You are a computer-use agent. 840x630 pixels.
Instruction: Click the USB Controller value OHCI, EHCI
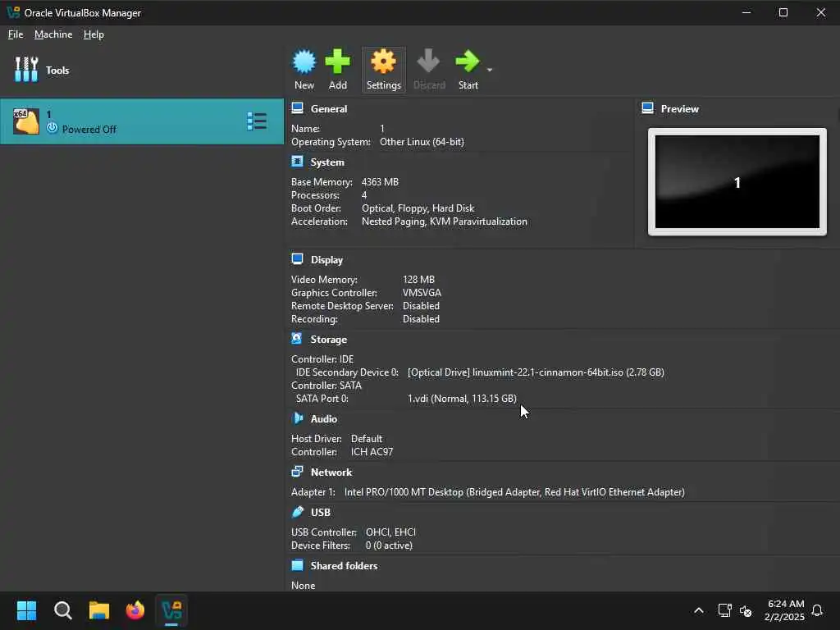390,532
